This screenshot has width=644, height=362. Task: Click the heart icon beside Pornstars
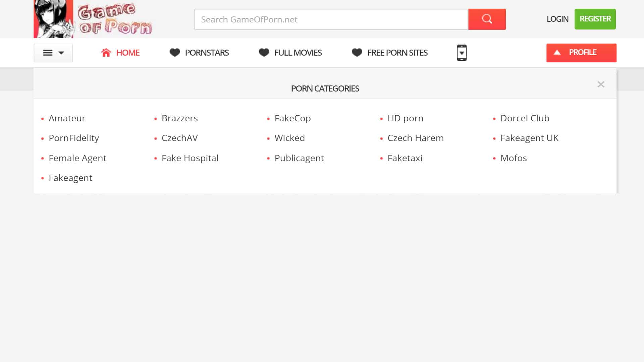click(x=174, y=53)
